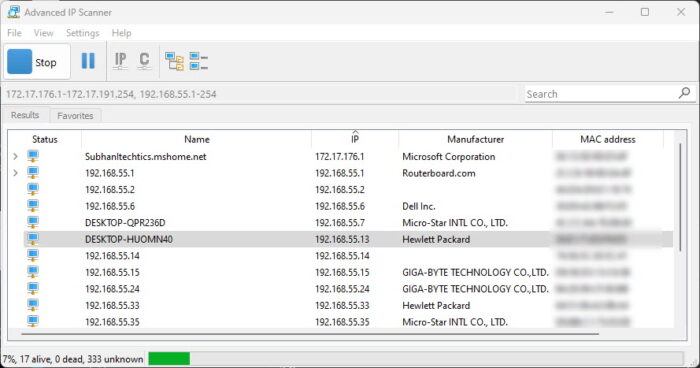Screen dimensions: 700x368
Task: Sort by the IP column header
Action: [355, 139]
